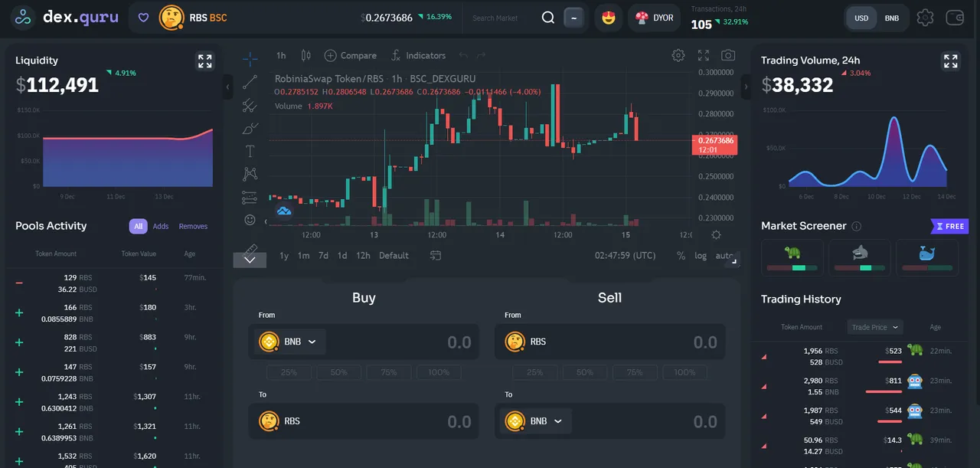The height and width of the screenshot is (468, 980).
Task: Switch currency display to USD
Action: click(861, 18)
